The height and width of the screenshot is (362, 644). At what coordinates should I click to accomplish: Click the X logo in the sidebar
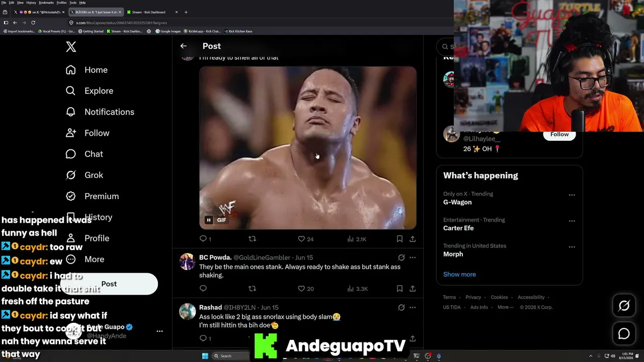(71, 47)
